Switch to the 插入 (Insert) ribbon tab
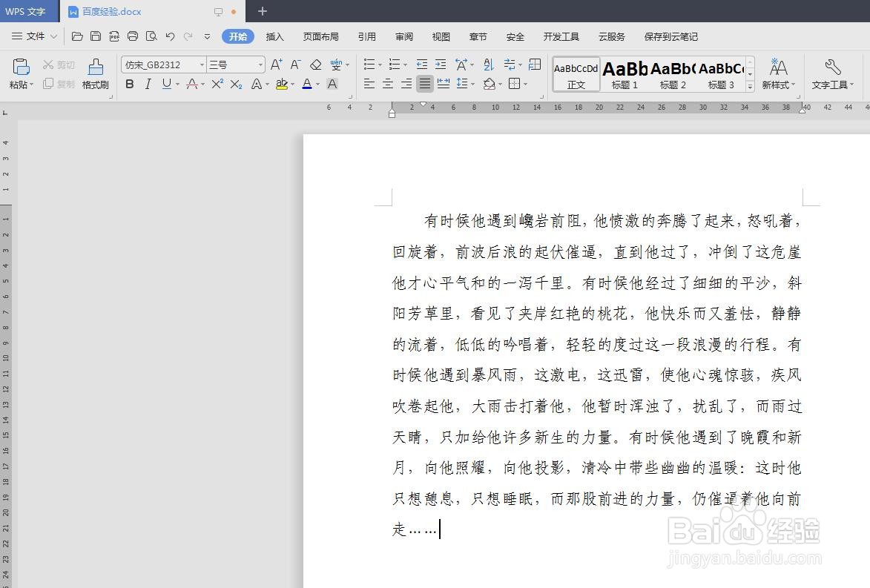This screenshot has width=870, height=588. (x=274, y=36)
